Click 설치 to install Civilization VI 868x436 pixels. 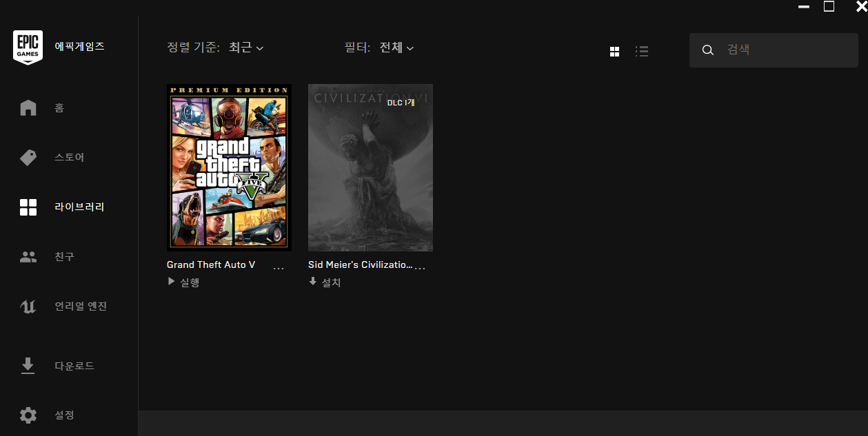(x=325, y=282)
